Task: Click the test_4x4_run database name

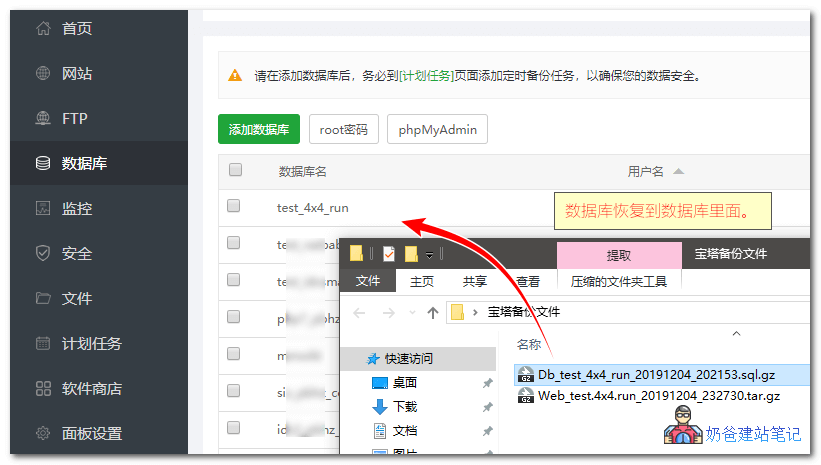Action: tap(313, 208)
